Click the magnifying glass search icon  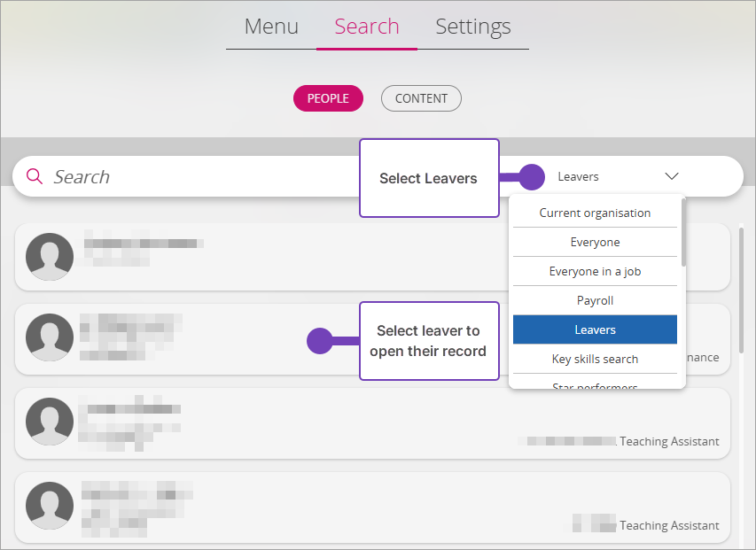tap(35, 176)
